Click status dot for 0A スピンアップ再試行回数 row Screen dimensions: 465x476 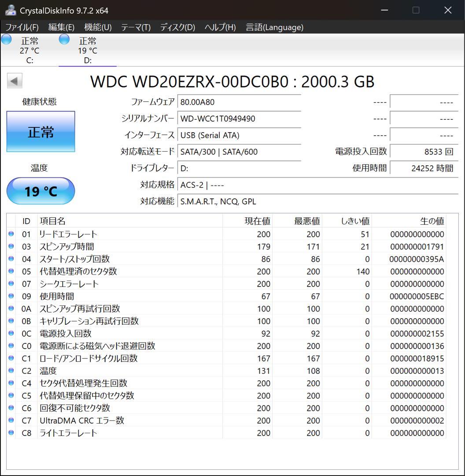pyautogui.click(x=11, y=309)
